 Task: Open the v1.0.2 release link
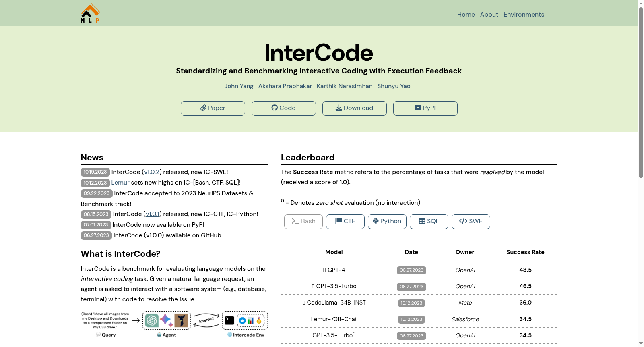[152, 172]
